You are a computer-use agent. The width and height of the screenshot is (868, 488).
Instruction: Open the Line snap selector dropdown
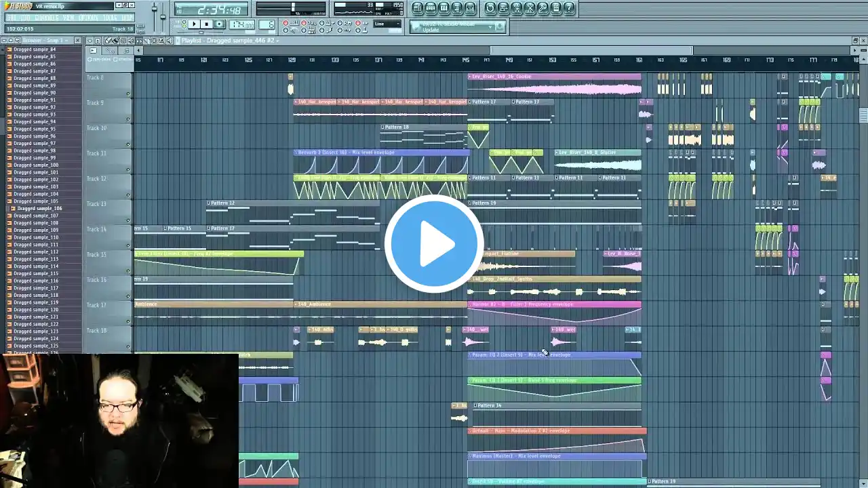388,24
